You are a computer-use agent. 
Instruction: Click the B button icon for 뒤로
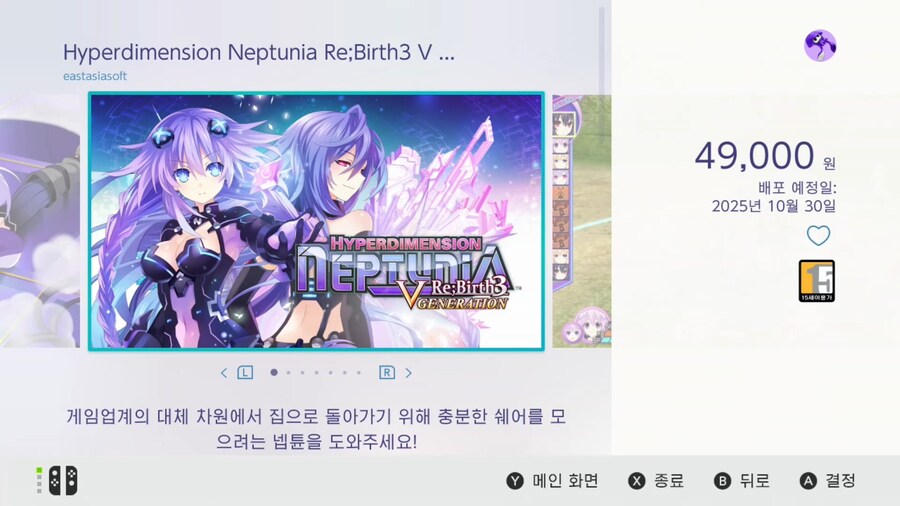pyautogui.click(x=722, y=481)
